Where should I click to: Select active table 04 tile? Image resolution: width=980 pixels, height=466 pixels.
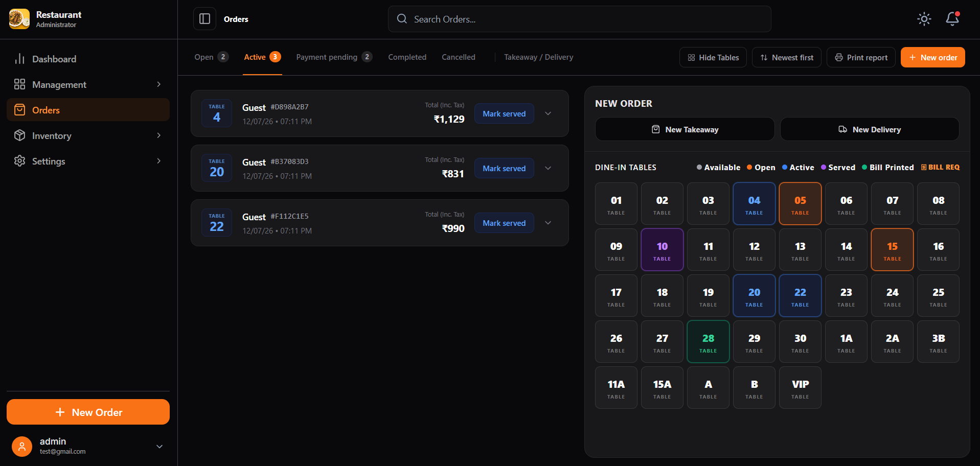click(x=754, y=203)
